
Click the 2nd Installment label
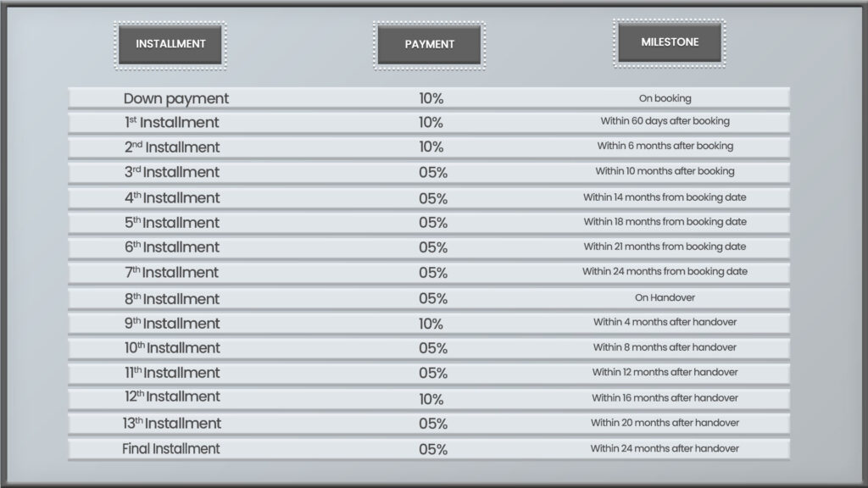point(172,147)
